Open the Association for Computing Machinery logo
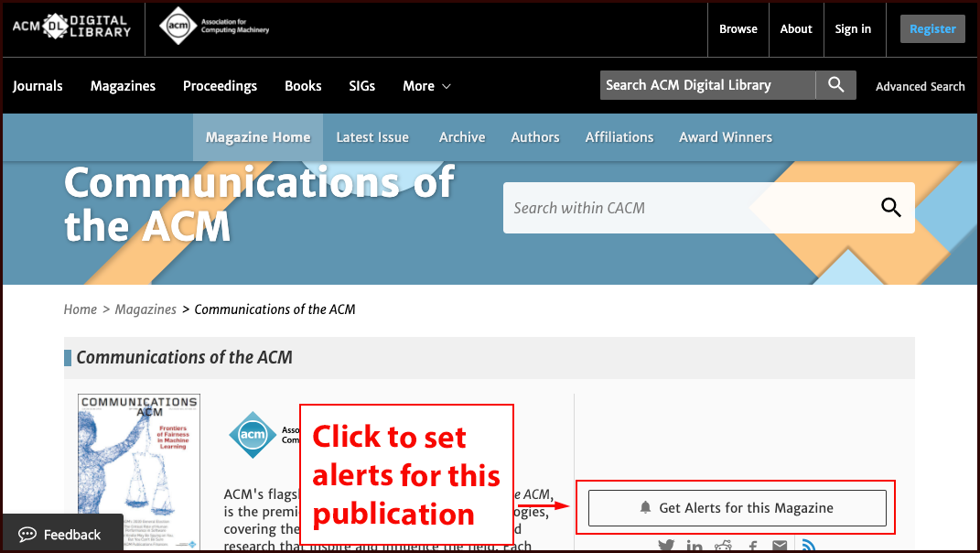The image size is (980, 553). (x=214, y=26)
